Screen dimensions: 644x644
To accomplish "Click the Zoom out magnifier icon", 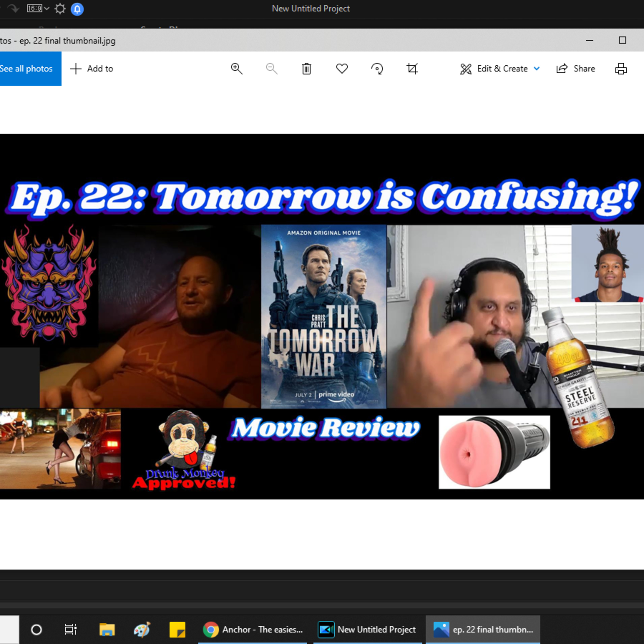I will coord(272,69).
